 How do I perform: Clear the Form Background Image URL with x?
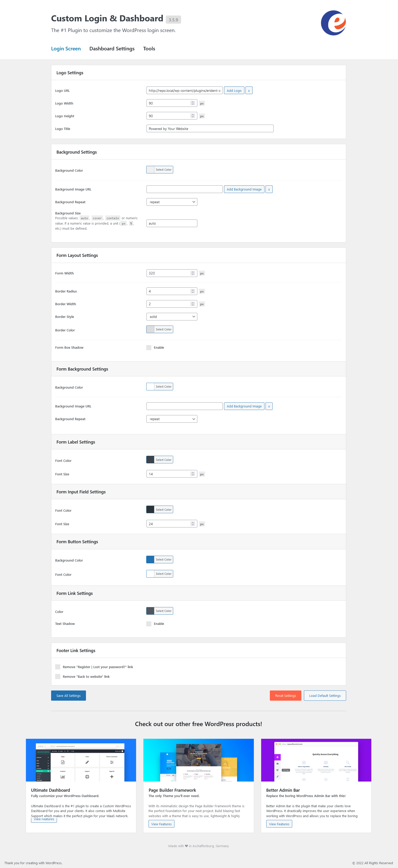(x=269, y=406)
